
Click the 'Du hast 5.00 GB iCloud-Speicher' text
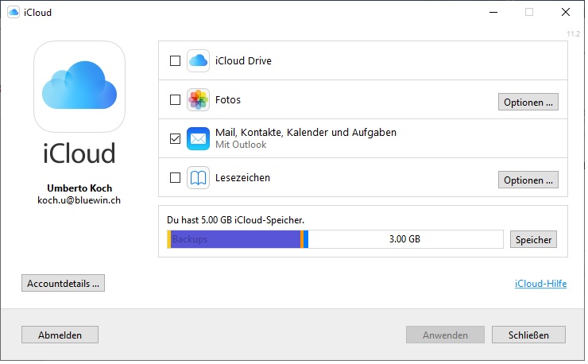click(235, 220)
